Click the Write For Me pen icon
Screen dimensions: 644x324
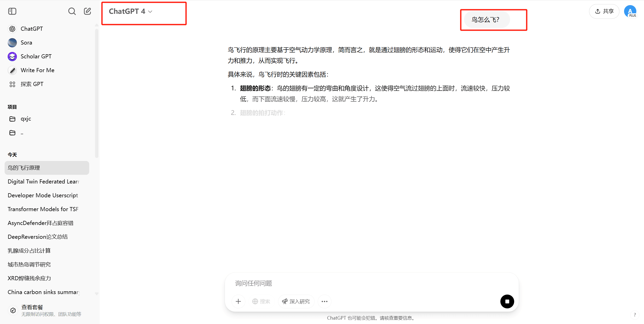click(x=12, y=70)
